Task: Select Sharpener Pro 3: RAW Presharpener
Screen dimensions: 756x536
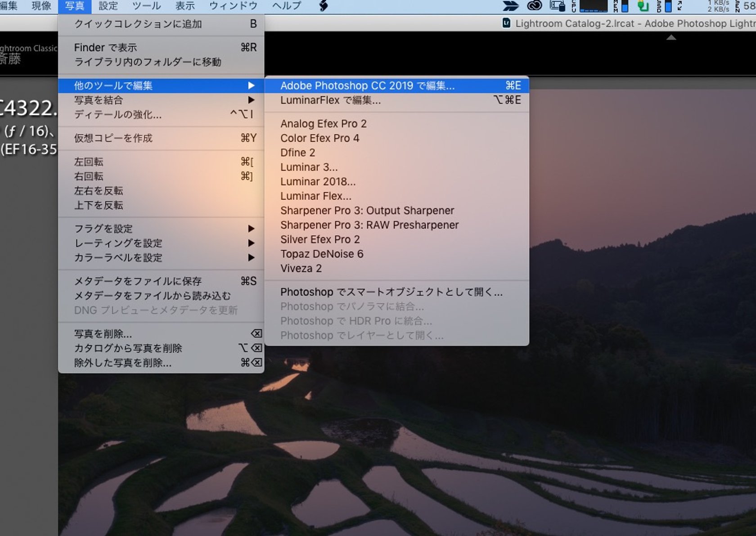Action: (397, 225)
